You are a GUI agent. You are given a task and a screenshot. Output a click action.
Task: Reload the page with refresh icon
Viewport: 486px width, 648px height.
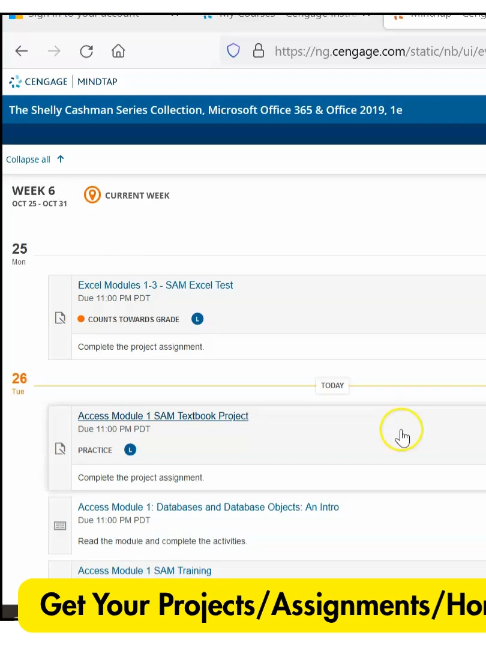86,51
